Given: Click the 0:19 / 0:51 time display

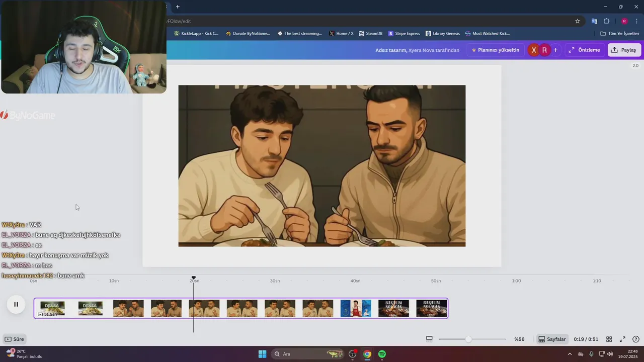Looking at the screenshot, I should tap(586, 339).
